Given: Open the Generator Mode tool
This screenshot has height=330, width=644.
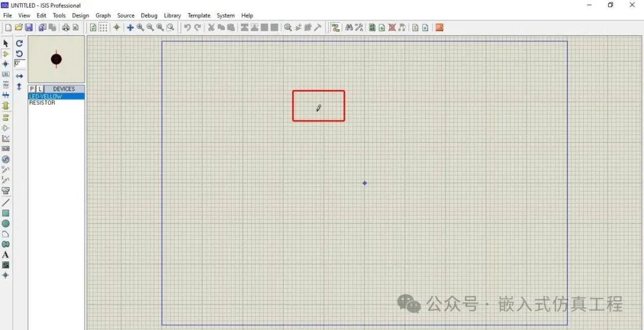Looking at the screenshot, I should (6, 159).
